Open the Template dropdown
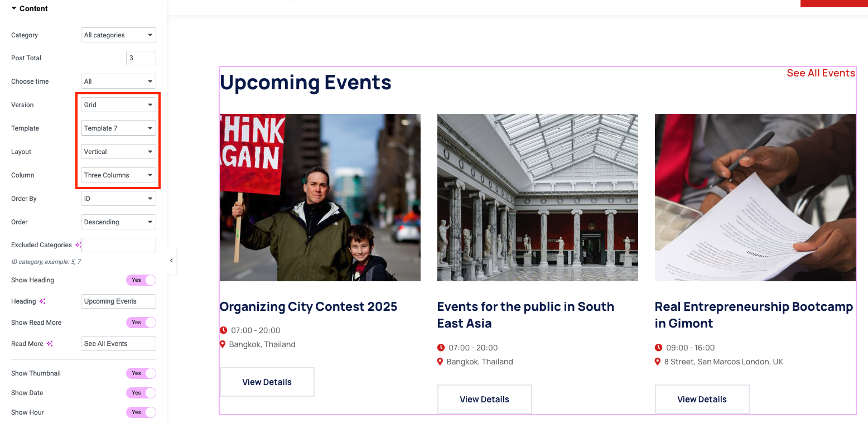This screenshot has width=868, height=423. tap(118, 128)
